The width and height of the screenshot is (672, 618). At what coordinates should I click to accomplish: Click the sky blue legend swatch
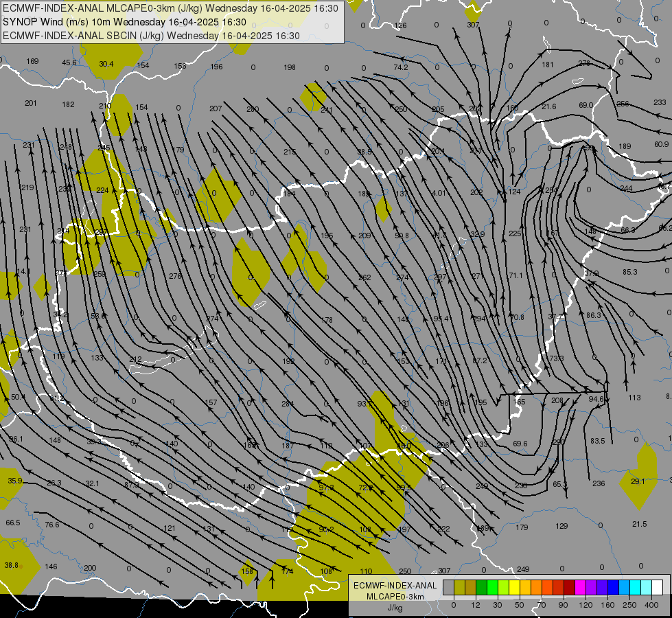point(624,587)
